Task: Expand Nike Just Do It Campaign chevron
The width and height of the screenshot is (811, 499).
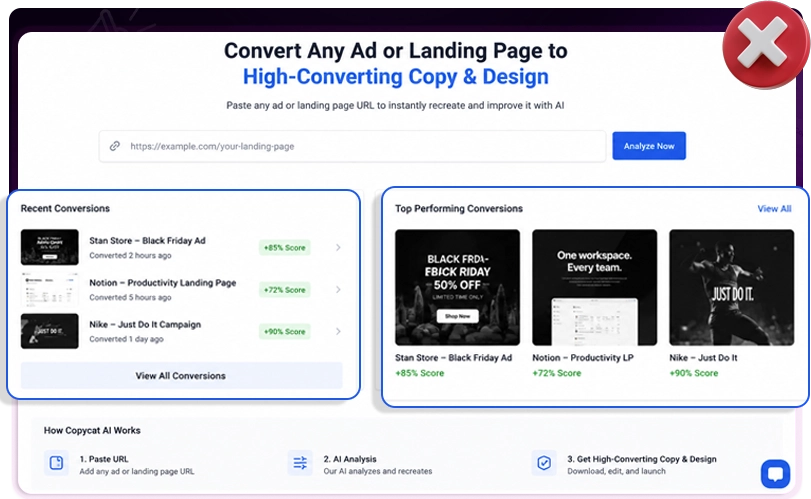Action: [338, 331]
